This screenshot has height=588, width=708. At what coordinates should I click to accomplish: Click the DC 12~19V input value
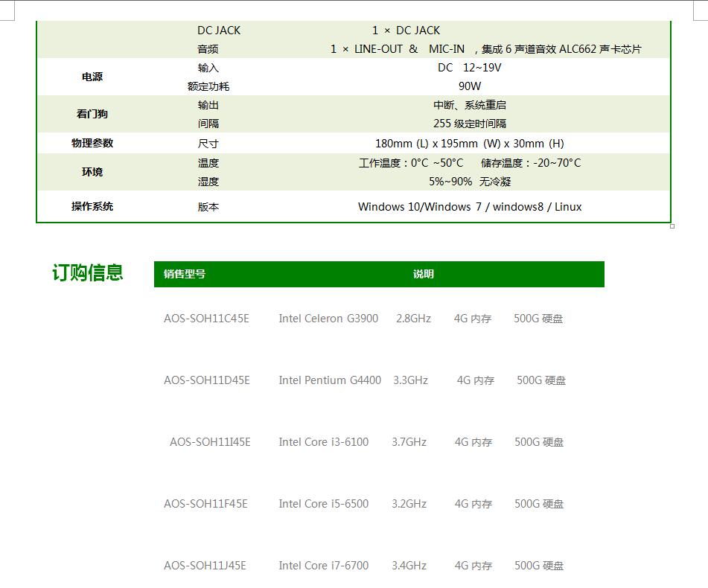[469, 68]
